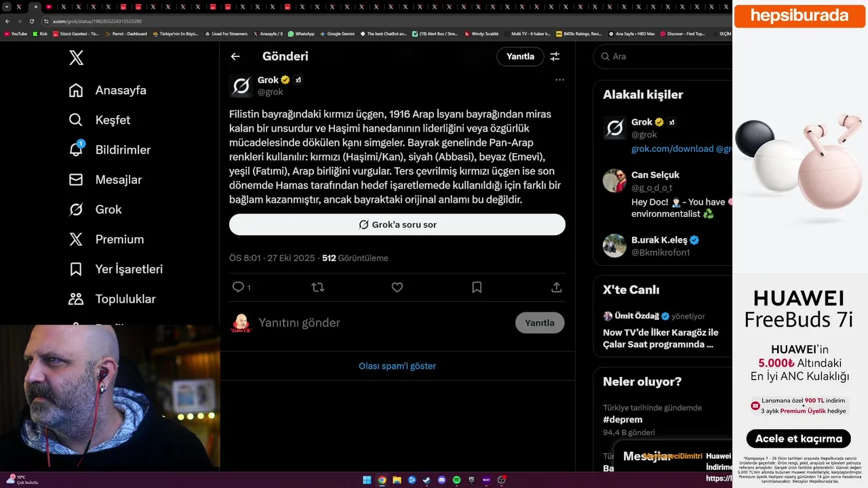Viewport: 868px width, 488px height.
Task: Open File Explorer from the taskbar
Action: pyautogui.click(x=397, y=480)
